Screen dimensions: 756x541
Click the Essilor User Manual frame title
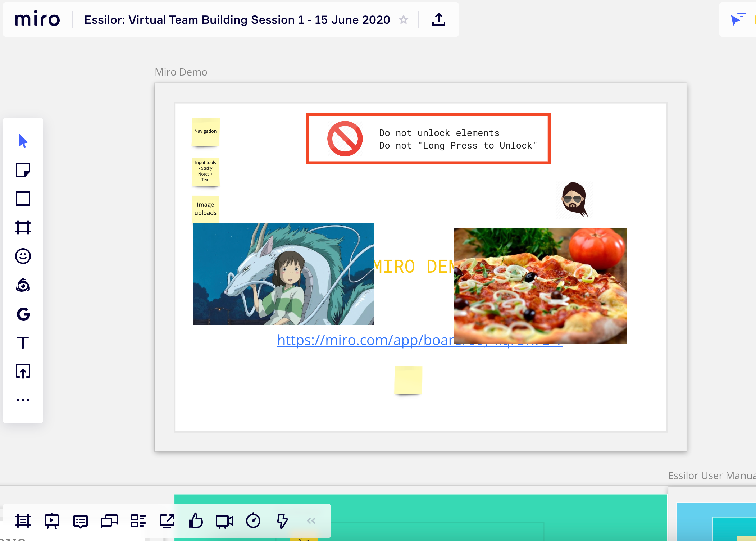click(712, 476)
